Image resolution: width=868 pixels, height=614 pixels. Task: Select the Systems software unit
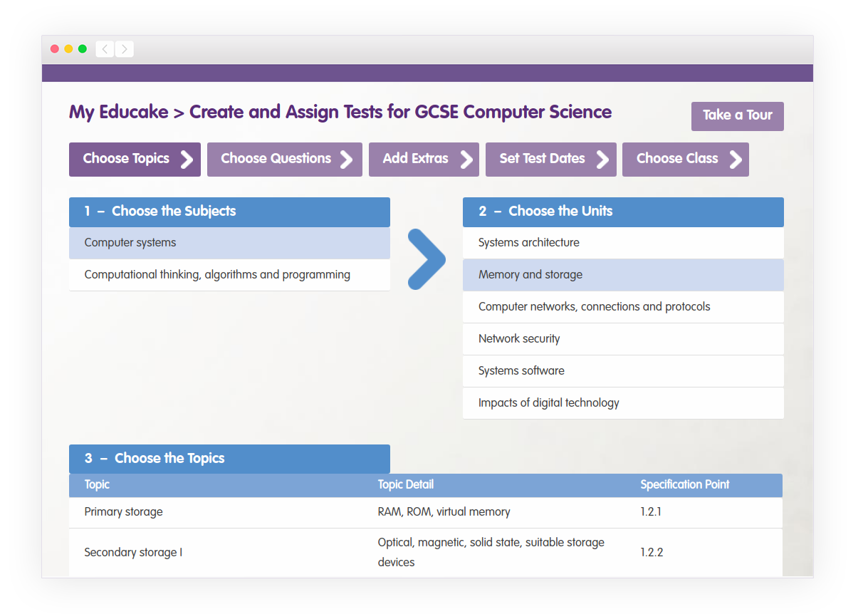[x=623, y=371]
